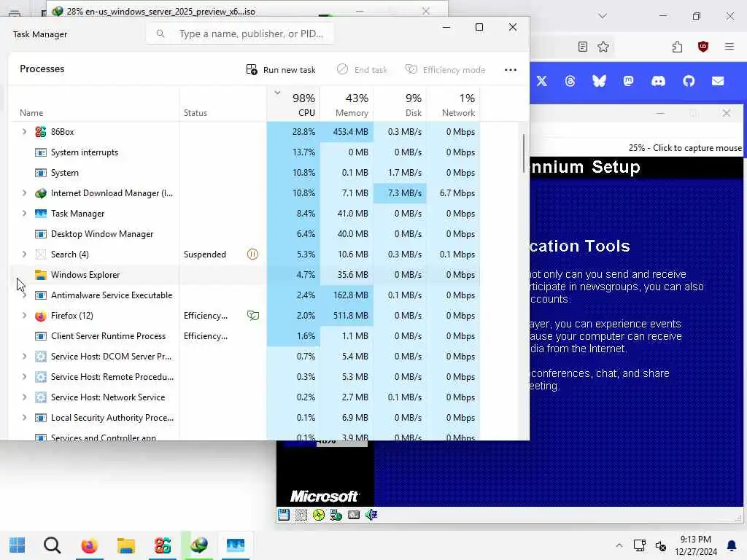Click the 86Box network status icon
The height and width of the screenshot is (560, 747).
[x=336, y=514]
